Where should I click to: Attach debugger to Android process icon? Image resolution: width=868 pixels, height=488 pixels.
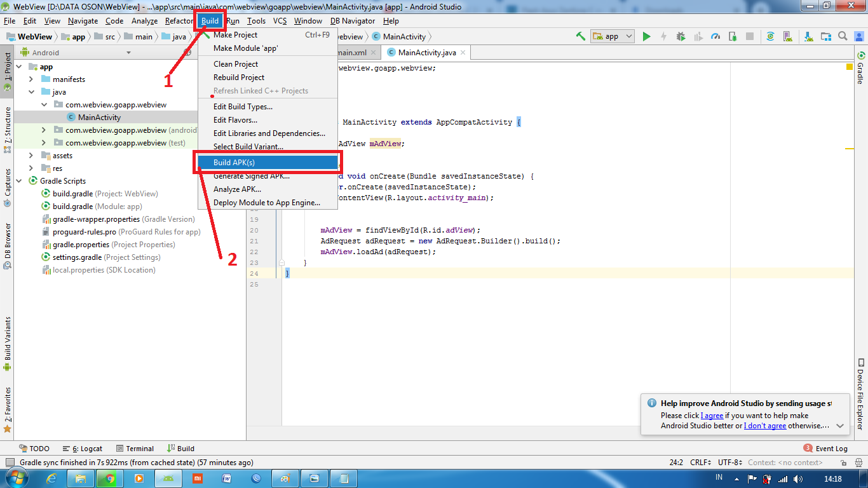(x=733, y=36)
